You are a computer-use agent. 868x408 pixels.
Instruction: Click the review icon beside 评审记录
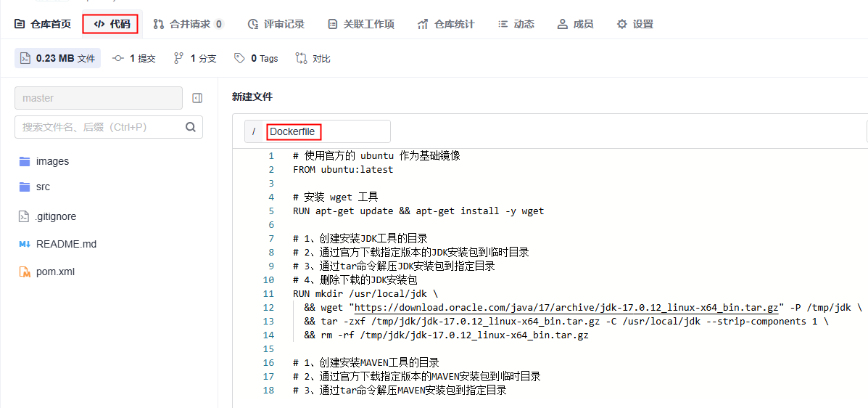(x=253, y=24)
